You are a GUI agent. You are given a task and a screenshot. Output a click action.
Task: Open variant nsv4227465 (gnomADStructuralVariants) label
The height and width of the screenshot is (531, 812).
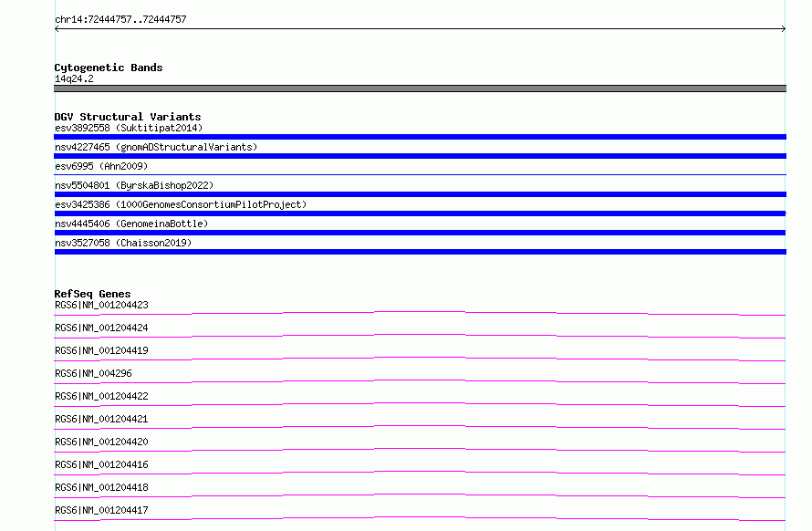pos(156,147)
